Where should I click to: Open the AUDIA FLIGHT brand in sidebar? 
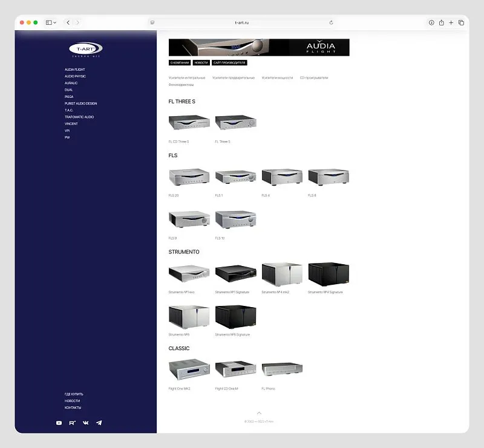point(74,70)
